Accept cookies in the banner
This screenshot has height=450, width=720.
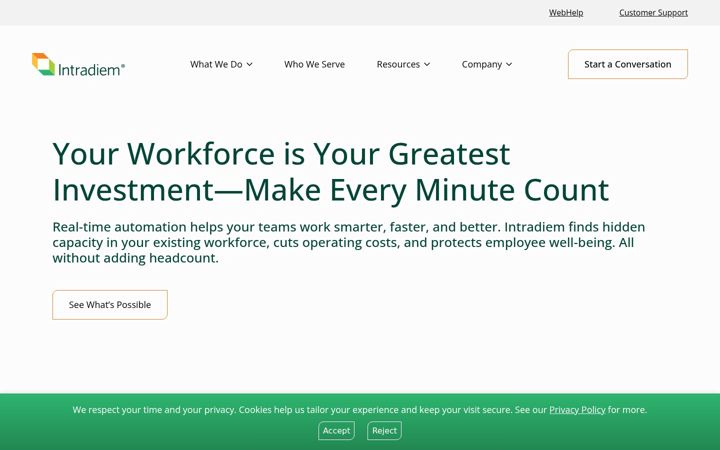point(336,431)
